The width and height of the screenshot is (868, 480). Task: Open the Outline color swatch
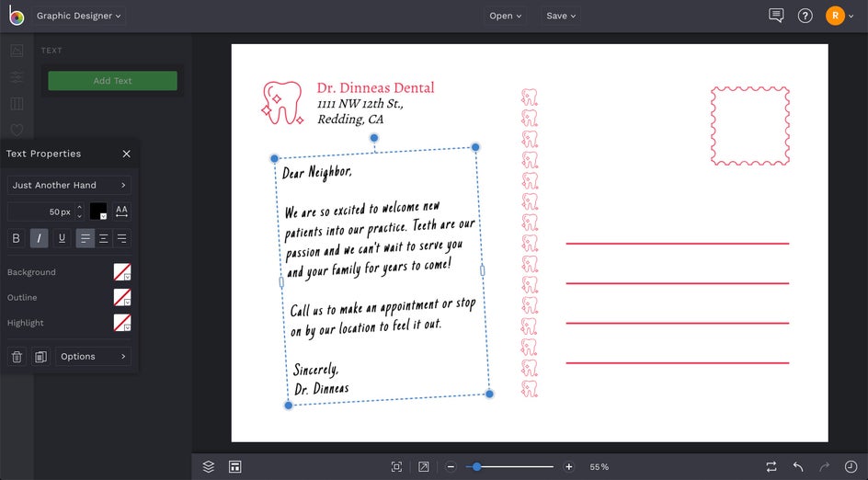click(122, 297)
